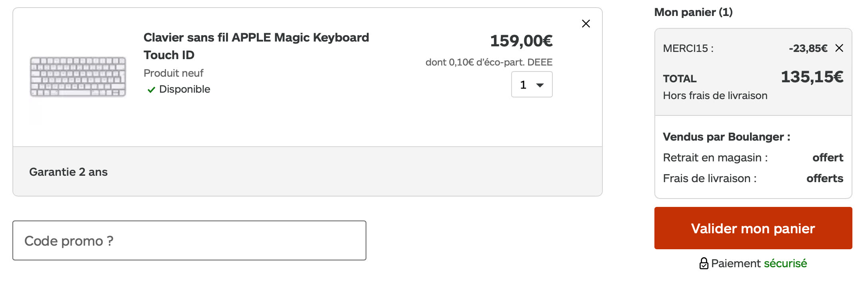Click the Code promo input field
This screenshot has height=282, width=868.
pos(189,240)
